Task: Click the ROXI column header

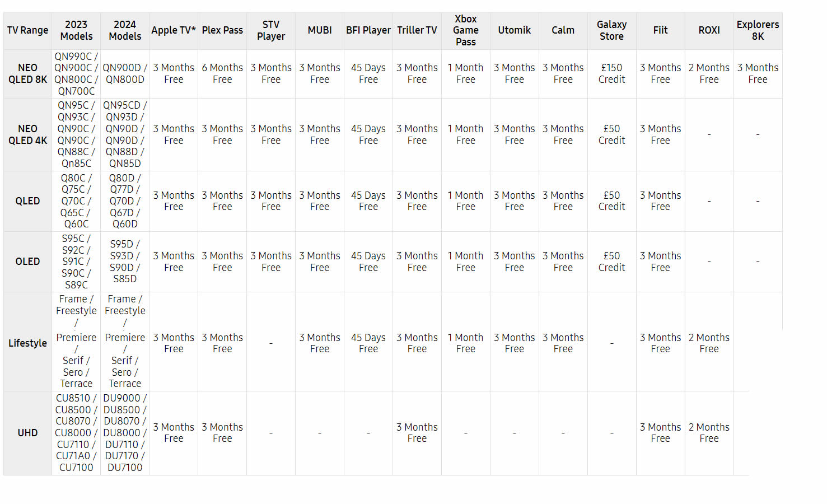Action: [x=709, y=30]
